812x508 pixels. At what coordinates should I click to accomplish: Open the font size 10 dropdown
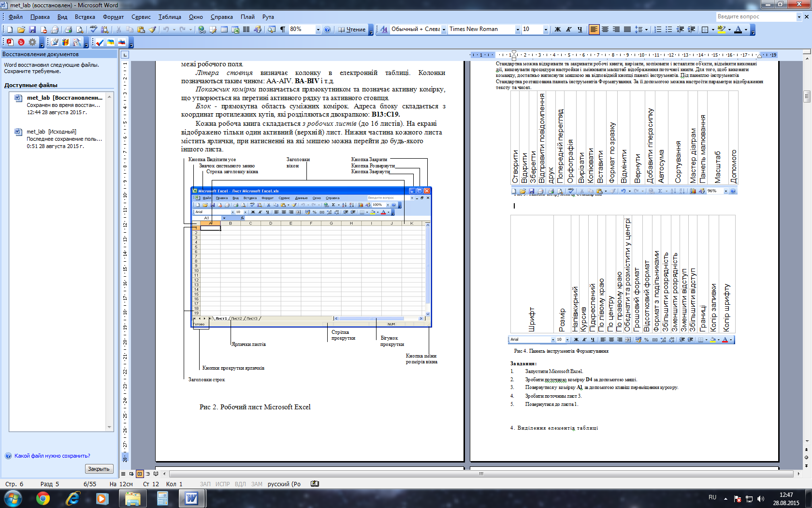[546, 30]
